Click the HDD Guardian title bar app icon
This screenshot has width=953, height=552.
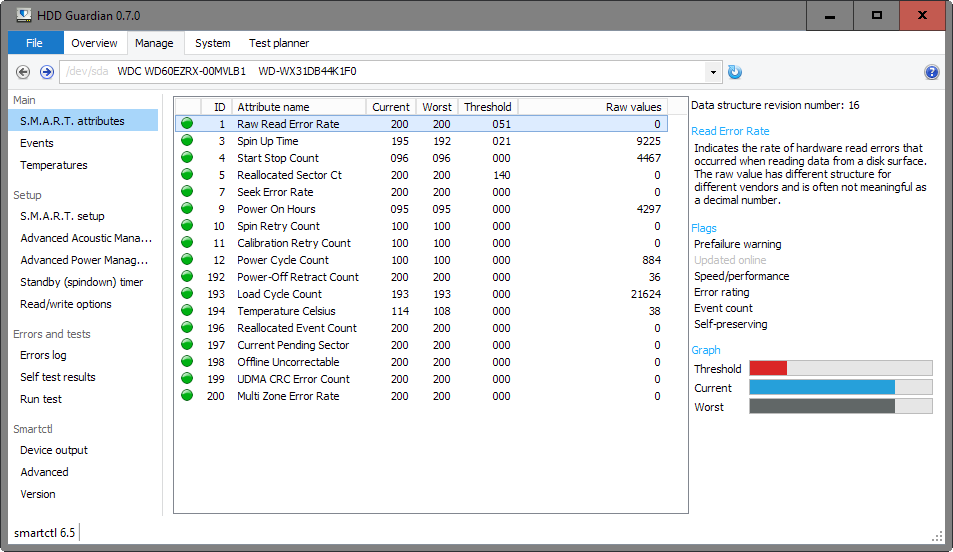pyautogui.click(x=24, y=15)
